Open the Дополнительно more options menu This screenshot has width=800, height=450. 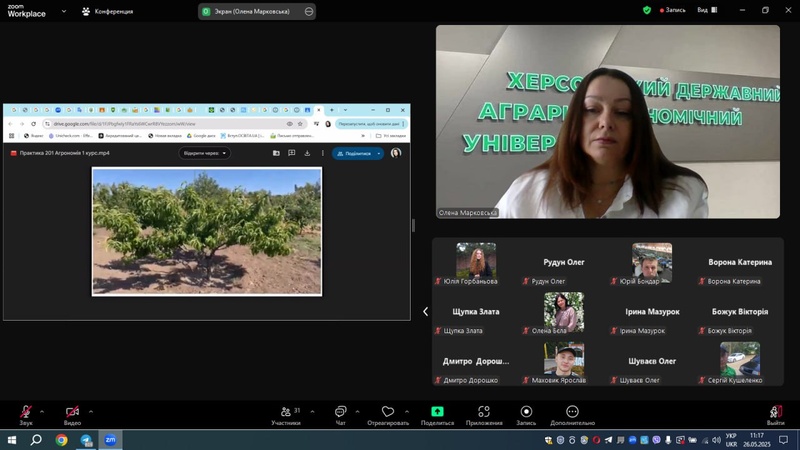tap(572, 413)
